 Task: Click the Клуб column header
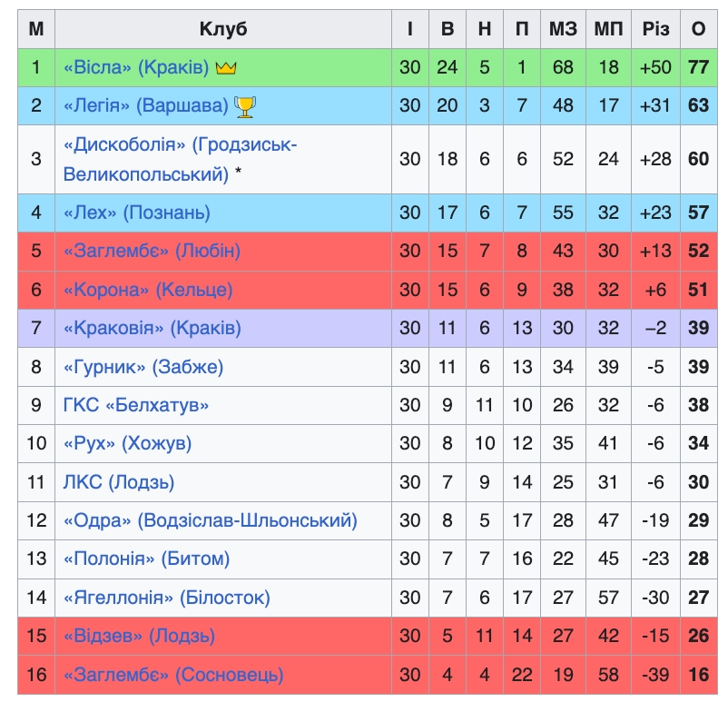[223, 29]
